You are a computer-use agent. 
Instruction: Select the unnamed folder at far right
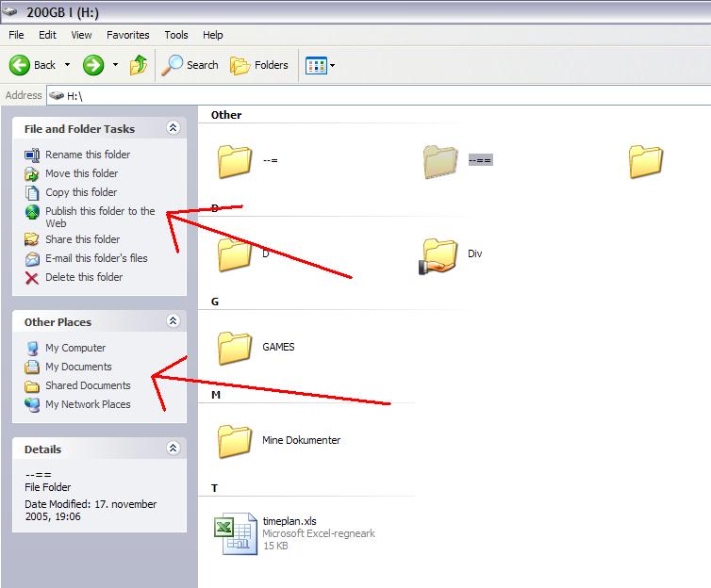(646, 161)
